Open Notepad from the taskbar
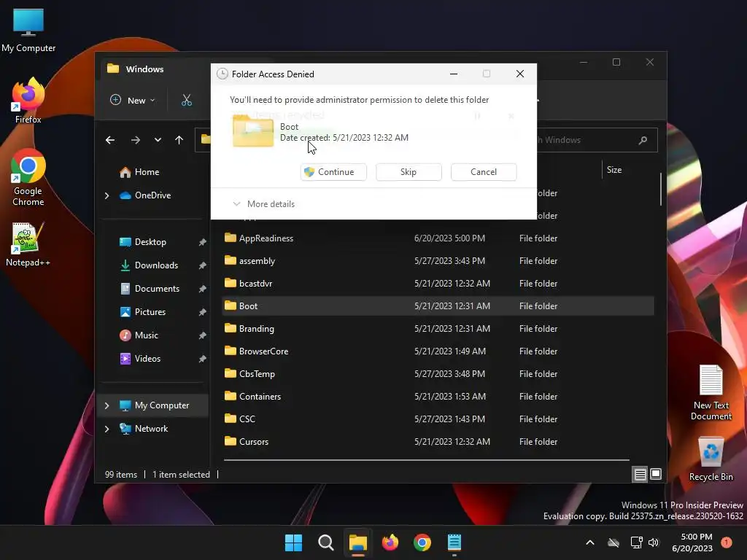 tap(454, 542)
